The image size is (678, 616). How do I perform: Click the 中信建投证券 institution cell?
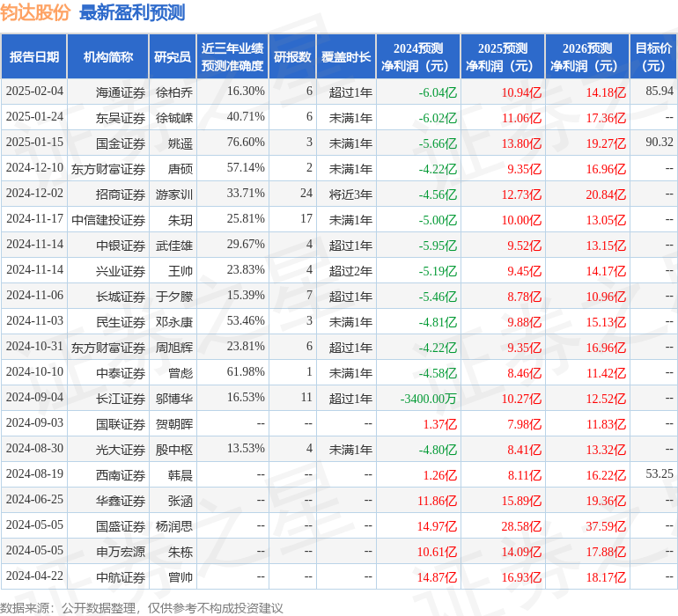(x=108, y=220)
